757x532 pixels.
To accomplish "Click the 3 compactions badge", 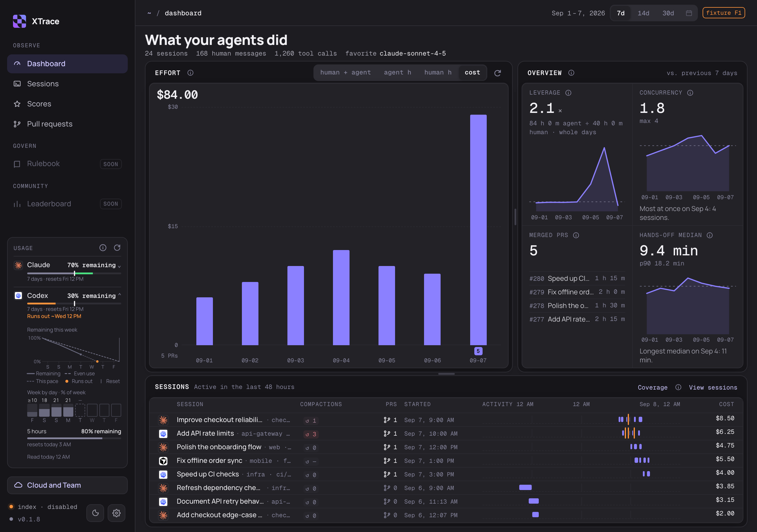I will tap(311, 434).
